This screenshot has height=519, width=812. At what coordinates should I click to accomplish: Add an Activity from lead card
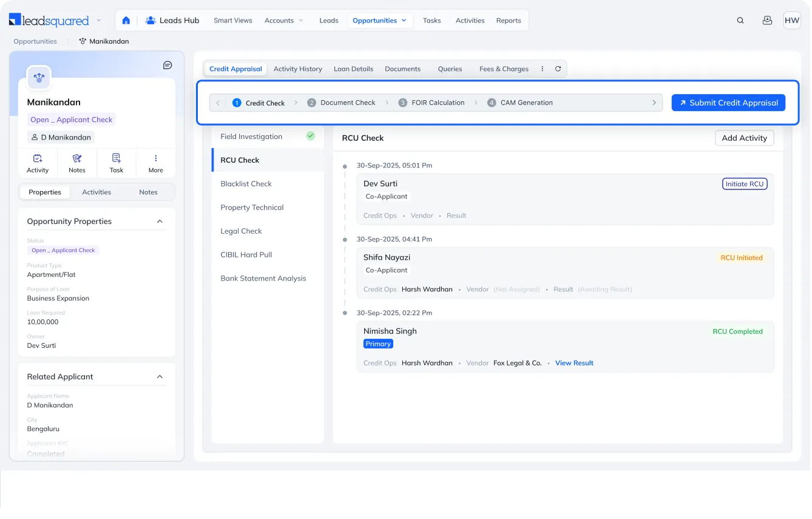38,163
